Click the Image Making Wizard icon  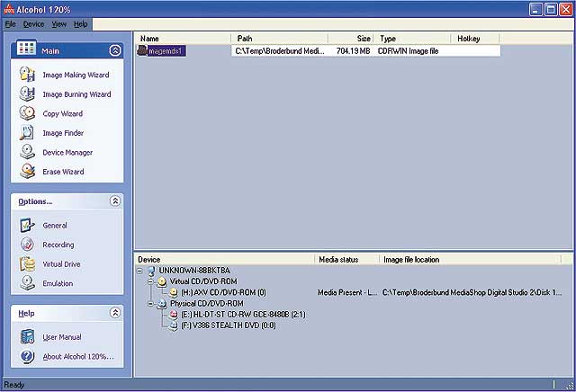point(27,75)
